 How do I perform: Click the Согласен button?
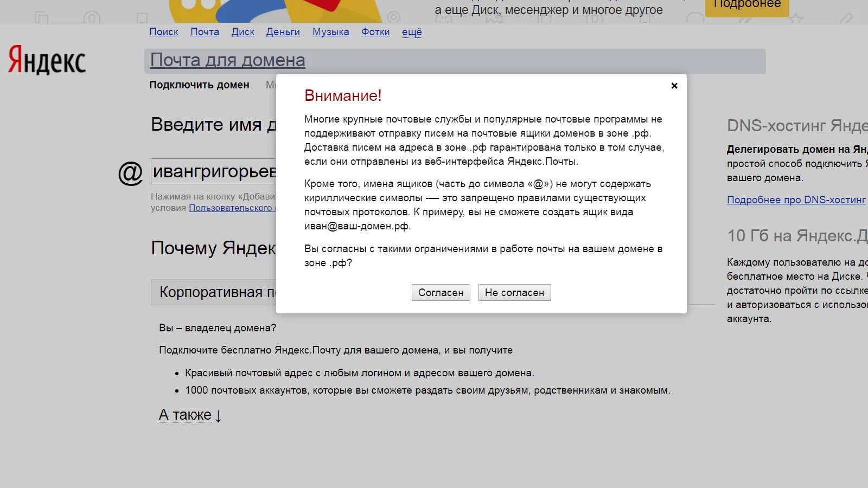[x=441, y=293]
